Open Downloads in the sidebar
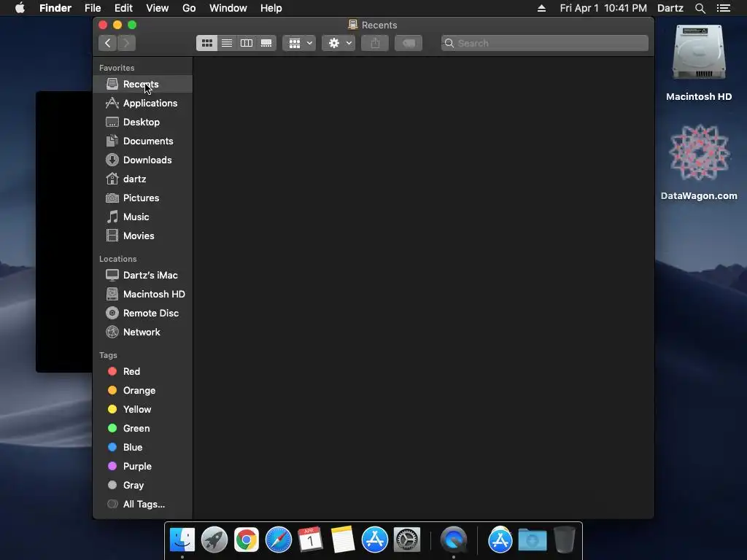 pyautogui.click(x=142, y=160)
